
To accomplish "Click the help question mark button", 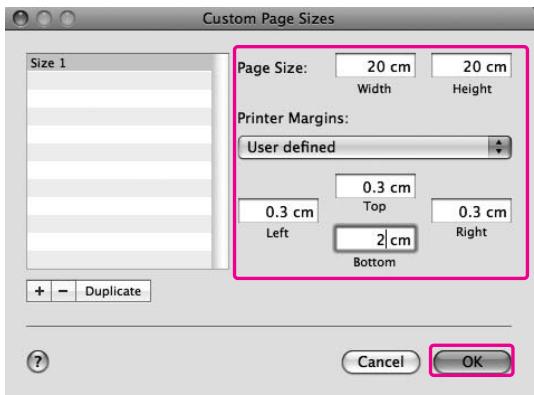I will [x=38, y=362].
